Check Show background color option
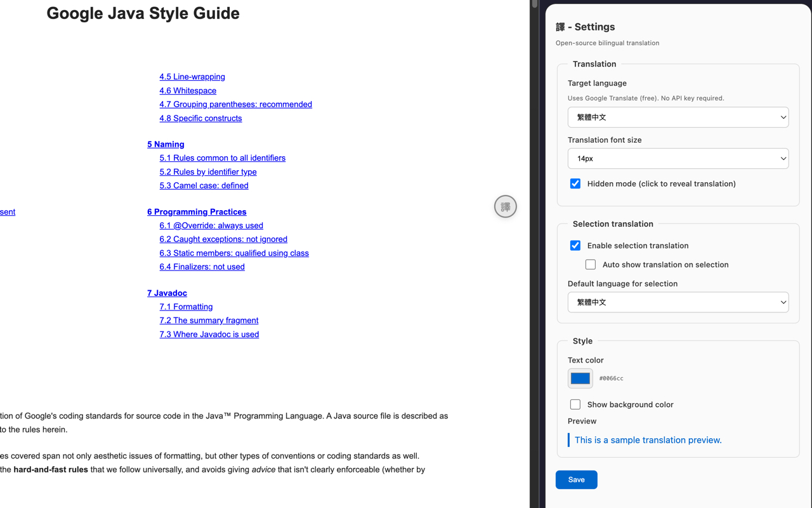The image size is (812, 508). [x=575, y=404]
